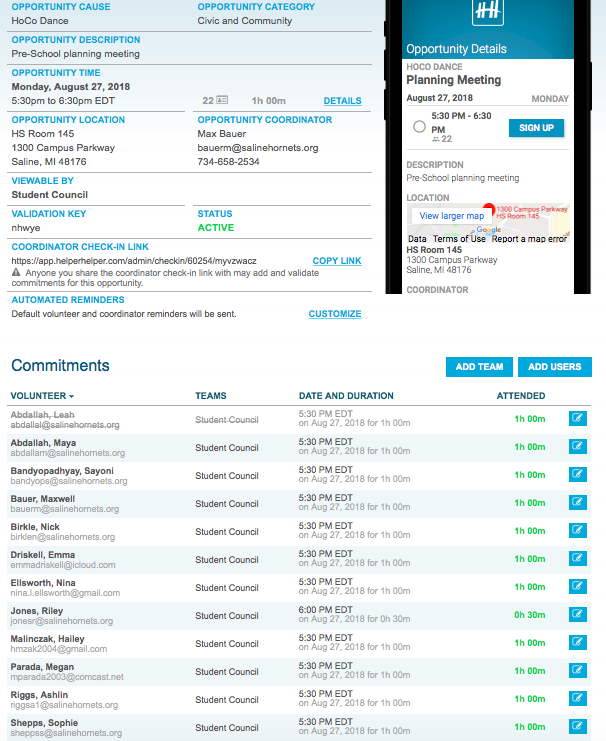Open the DETAILS link for opportunity time

point(342,101)
